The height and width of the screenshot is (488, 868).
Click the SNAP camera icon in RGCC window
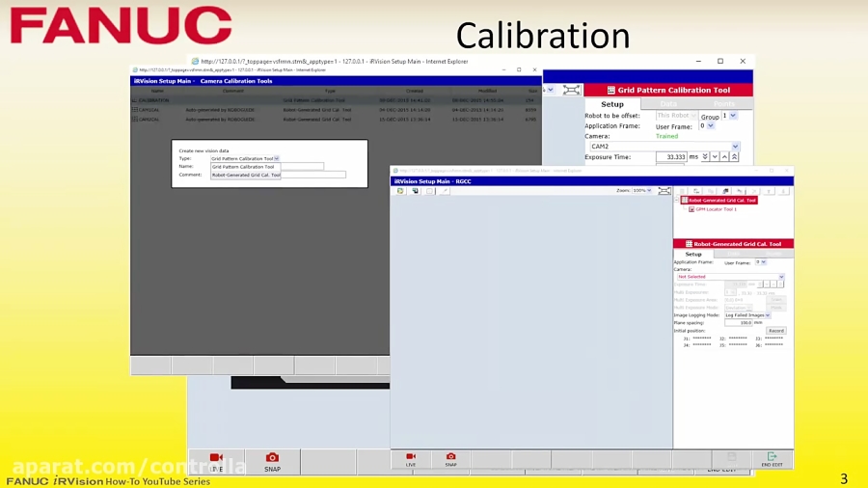451,456
